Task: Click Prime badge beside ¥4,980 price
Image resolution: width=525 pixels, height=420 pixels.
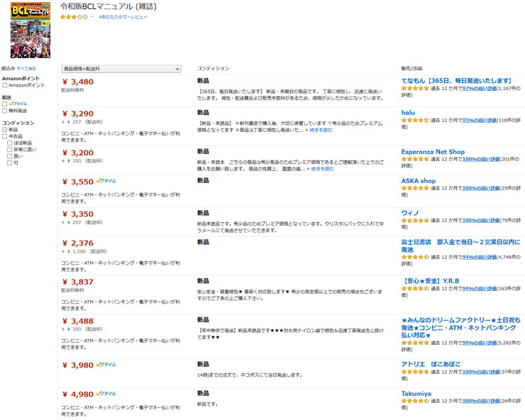Action: pos(106,394)
